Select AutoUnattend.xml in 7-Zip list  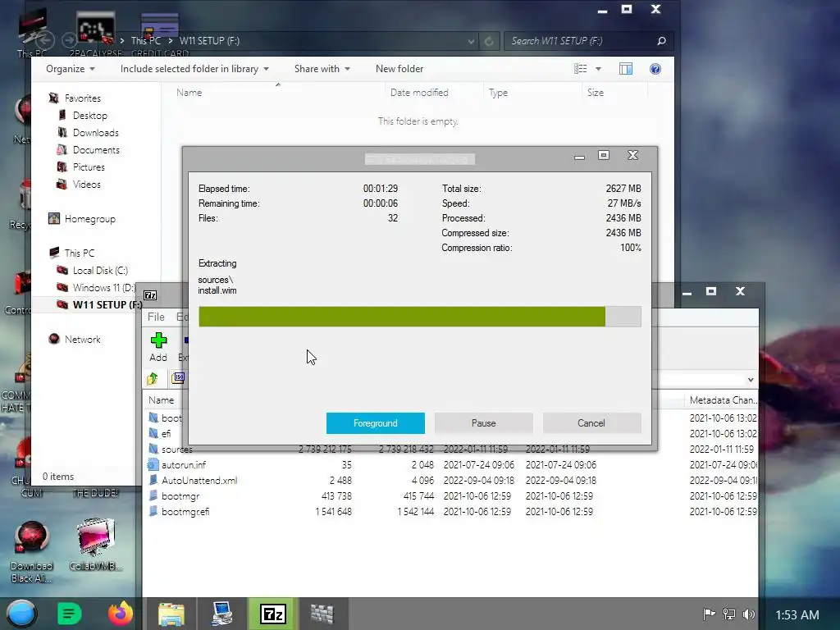point(199,480)
